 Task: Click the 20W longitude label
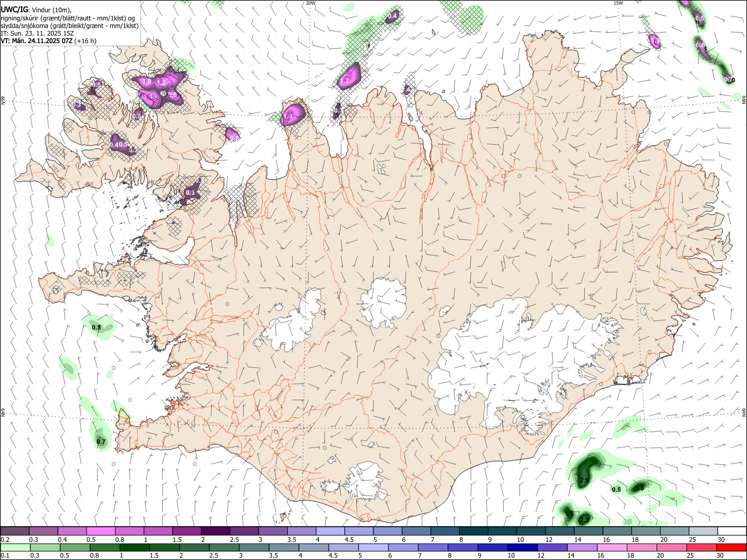pyautogui.click(x=310, y=3)
